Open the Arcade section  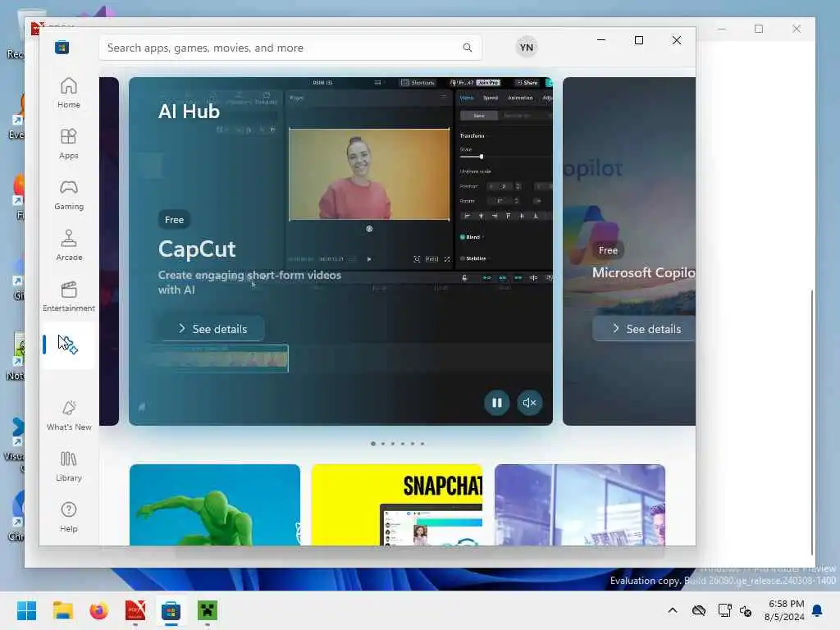[x=69, y=246]
